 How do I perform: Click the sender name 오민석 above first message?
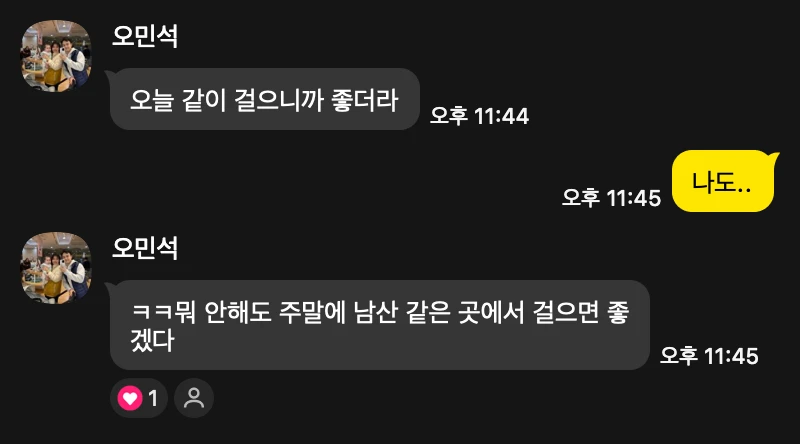click(145, 36)
